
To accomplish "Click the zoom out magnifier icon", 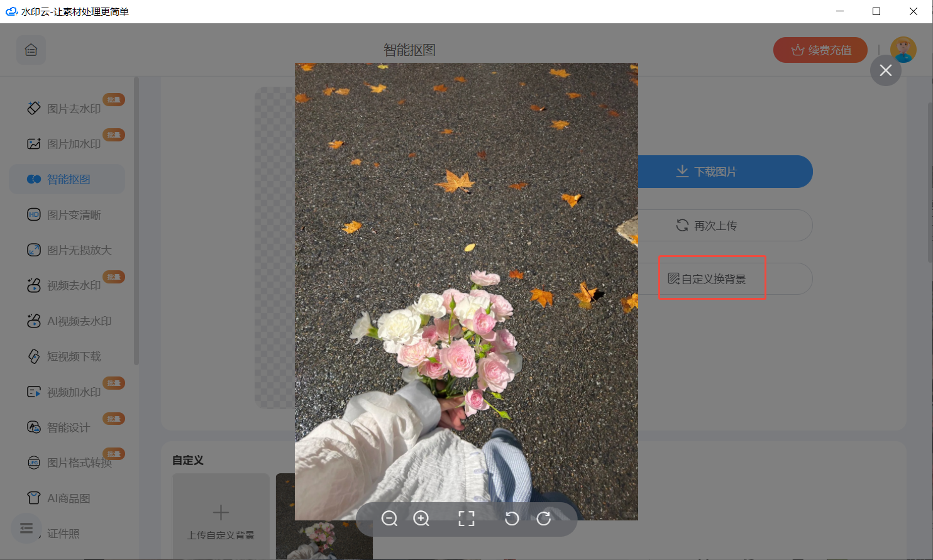I will (x=389, y=519).
